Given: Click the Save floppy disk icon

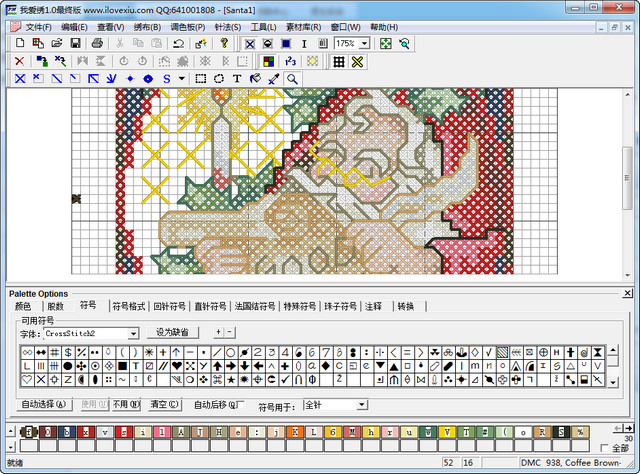Looking at the screenshot, I should pos(73,44).
